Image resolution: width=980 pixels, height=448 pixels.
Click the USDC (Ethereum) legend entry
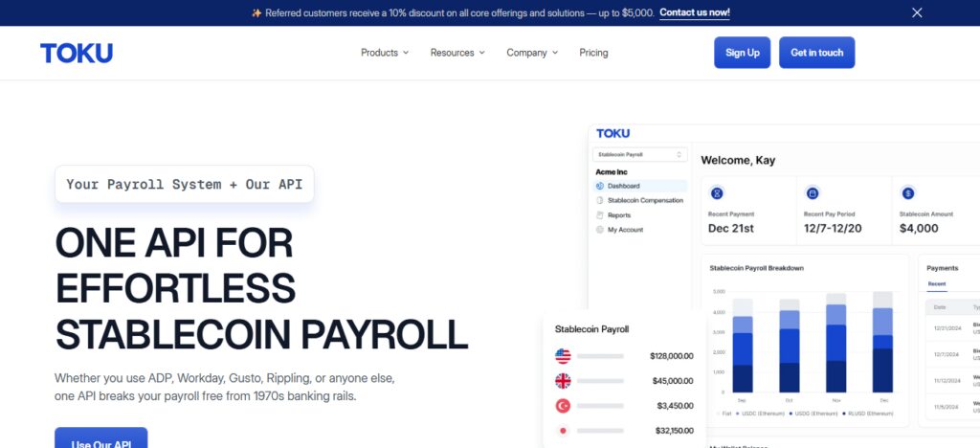760,414
